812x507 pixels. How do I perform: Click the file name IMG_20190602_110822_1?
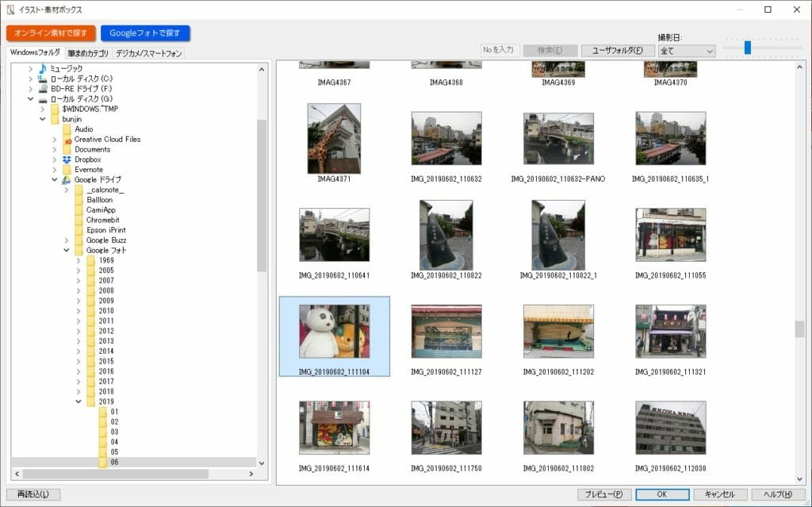558,276
